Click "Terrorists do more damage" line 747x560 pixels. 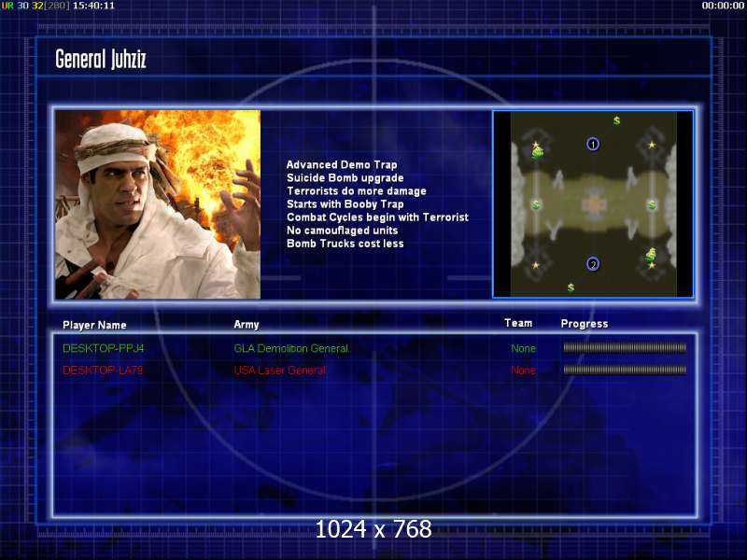357,191
